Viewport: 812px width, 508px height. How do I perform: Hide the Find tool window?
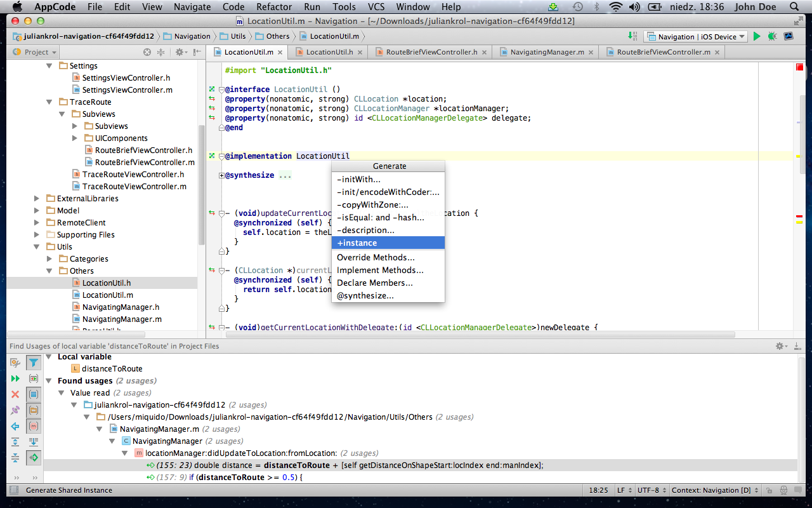coord(798,346)
